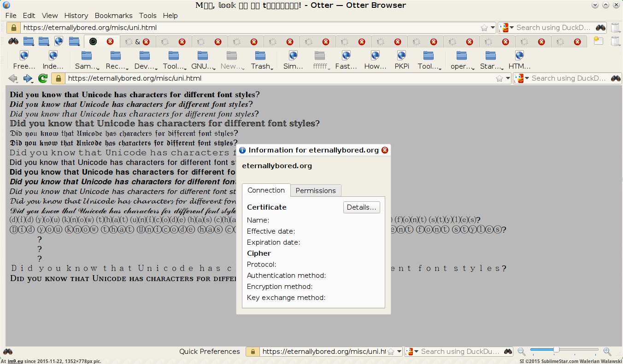Open the Free... bookmark
The width and height of the screenshot is (623, 364).
click(24, 60)
